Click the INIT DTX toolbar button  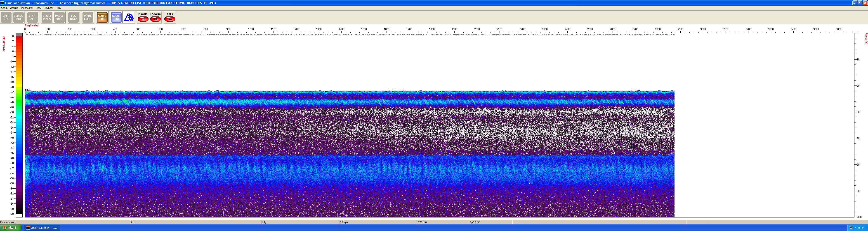[x=6, y=18]
